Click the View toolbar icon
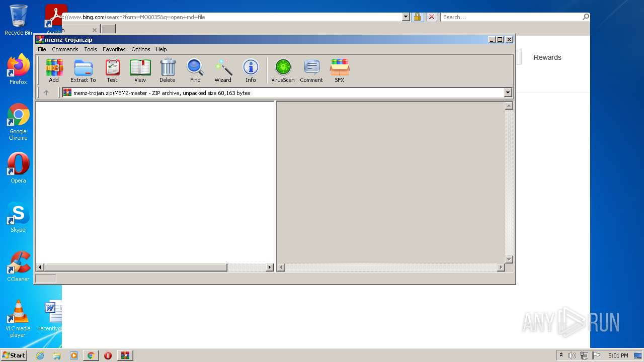 point(140,70)
